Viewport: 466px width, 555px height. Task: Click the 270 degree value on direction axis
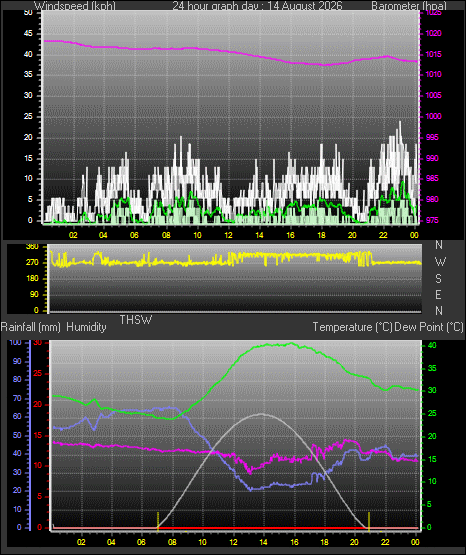coord(32,263)
